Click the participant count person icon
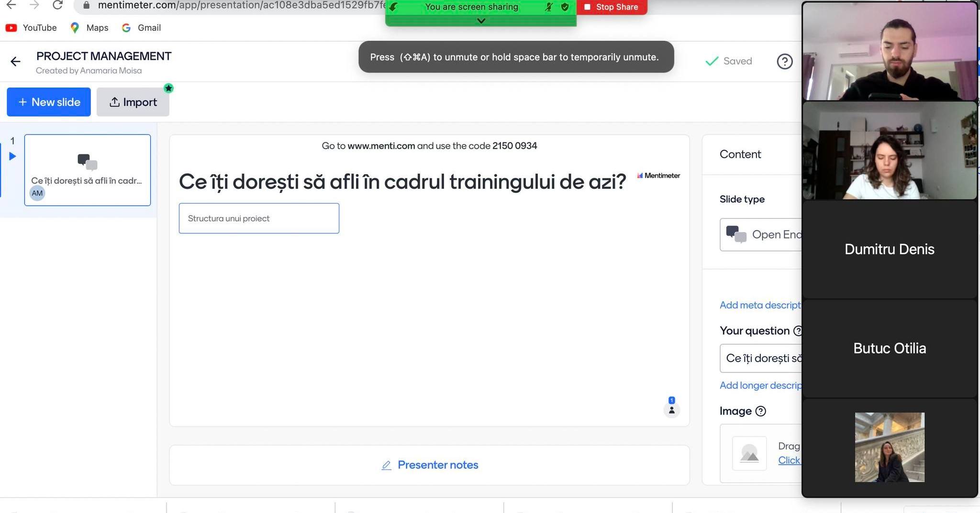The width and height of the screenshot is (980, 513). 671,410
